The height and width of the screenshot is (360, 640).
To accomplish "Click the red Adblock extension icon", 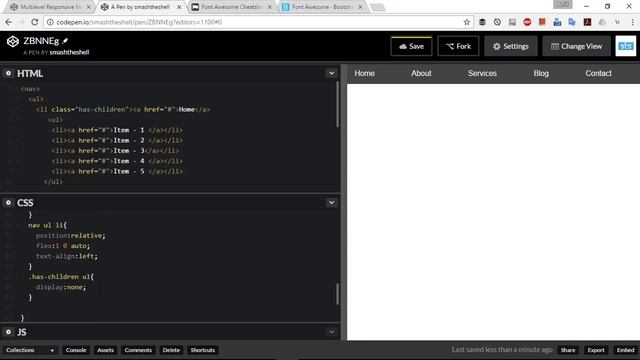I will pos(527,22).
